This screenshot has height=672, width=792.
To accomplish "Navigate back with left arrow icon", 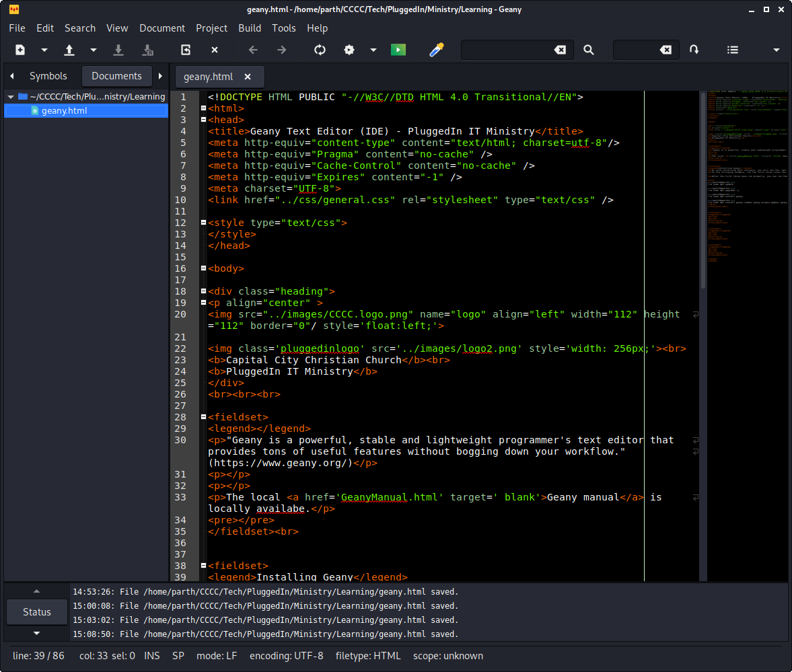I will pos(253,50).
